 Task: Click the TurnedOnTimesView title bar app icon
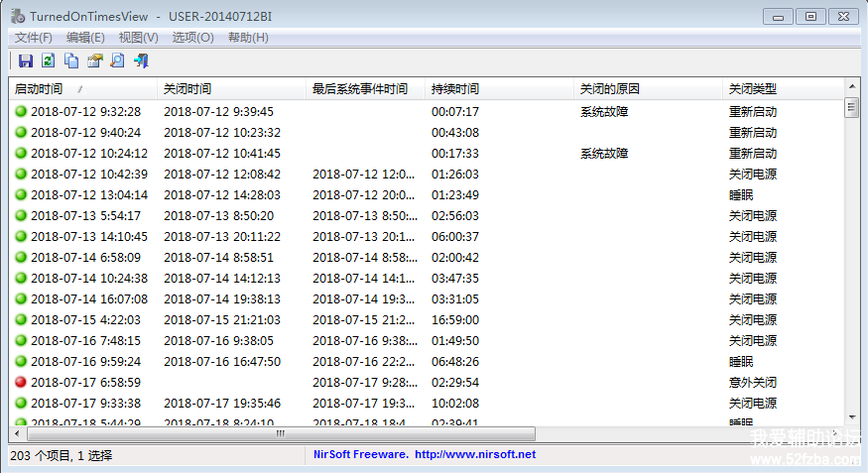pyautogui.click(x=18, y=16)
